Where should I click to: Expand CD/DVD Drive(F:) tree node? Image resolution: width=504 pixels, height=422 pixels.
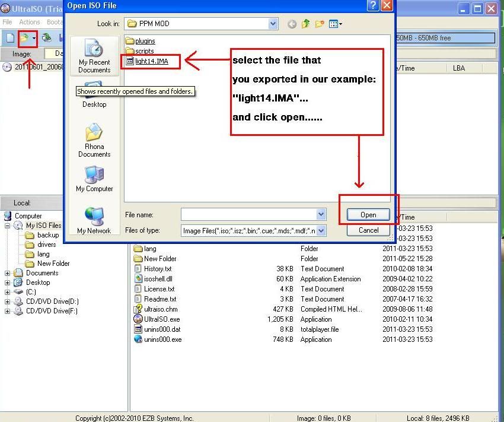pyautogui.click(x=7, y=311)
